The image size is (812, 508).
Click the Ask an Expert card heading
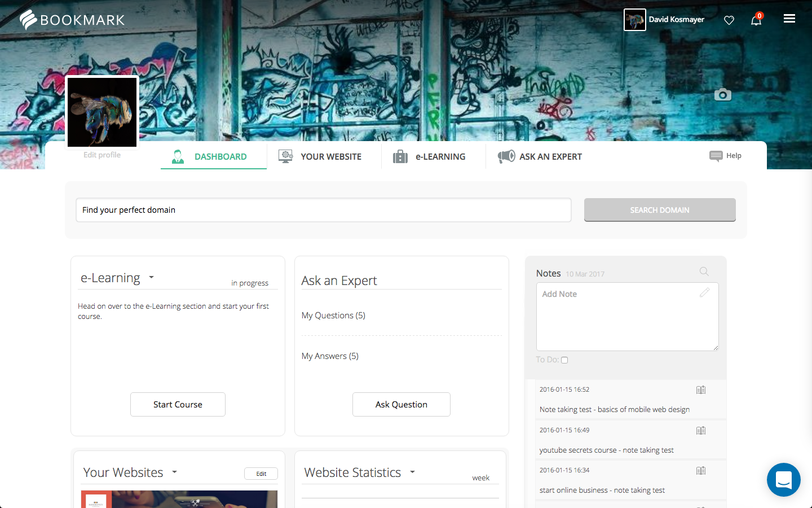click(339, 281)
